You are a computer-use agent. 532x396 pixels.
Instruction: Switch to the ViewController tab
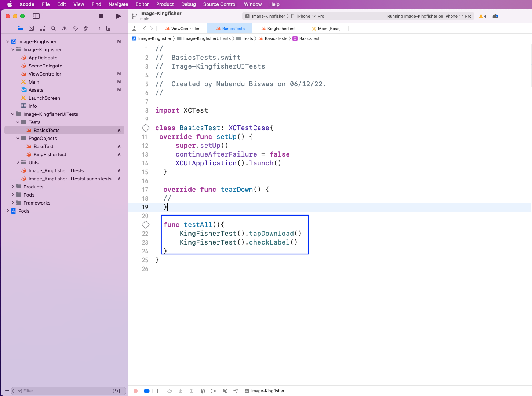point(182,29)
